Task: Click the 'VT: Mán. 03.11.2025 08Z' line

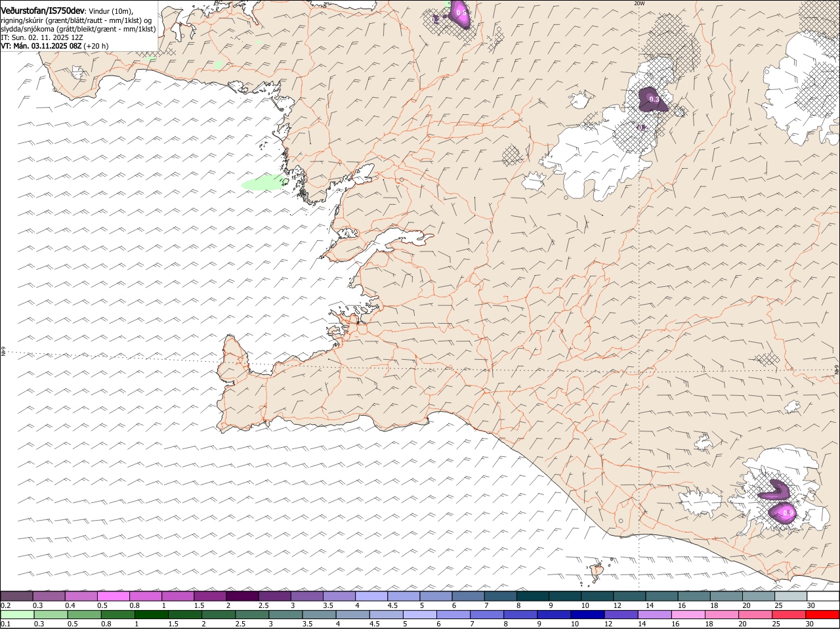Action: [41, 46]
